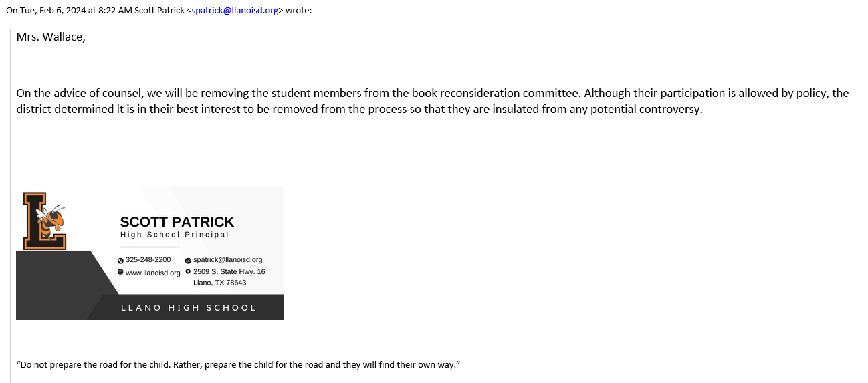The width and height of the screenshot is (868, 383).
Task: Click the Llano L hornet mascot logo
Action: click(45, 221)
